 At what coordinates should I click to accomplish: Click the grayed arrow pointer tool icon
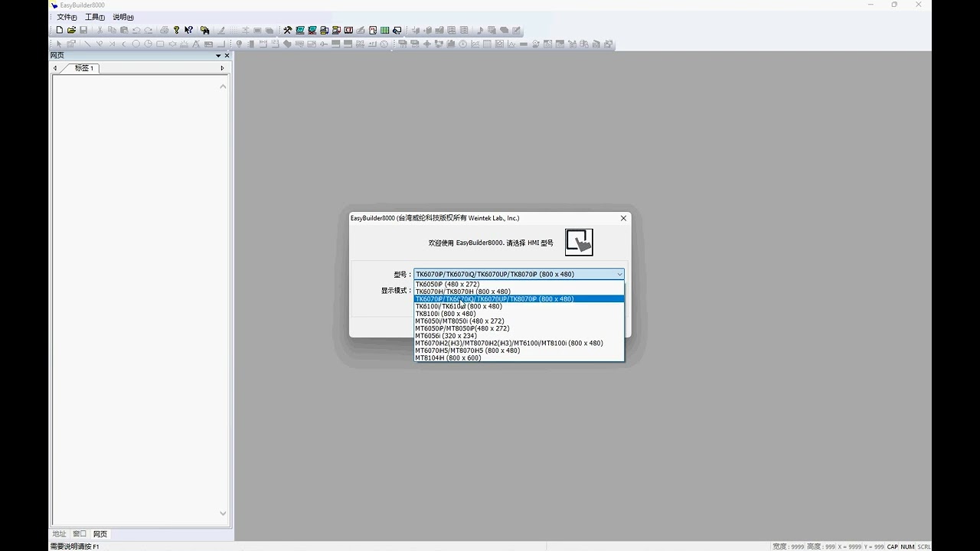(x=60, y=44)
